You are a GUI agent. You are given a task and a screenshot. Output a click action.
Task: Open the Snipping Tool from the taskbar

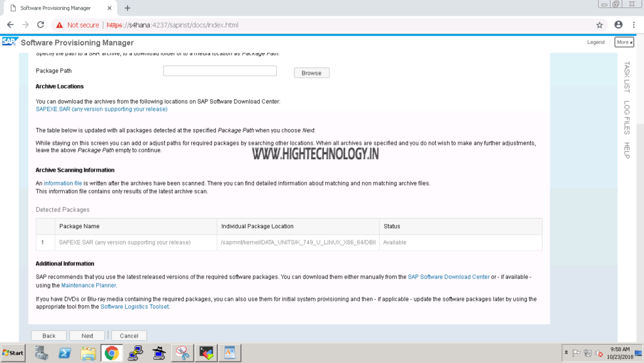click(x=182, y=353)
